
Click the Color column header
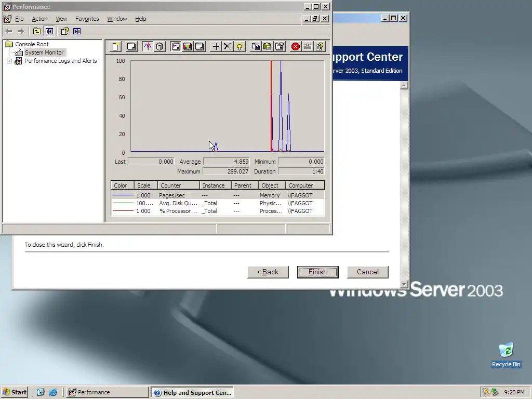pyautogui.click(x=123, y=185)
